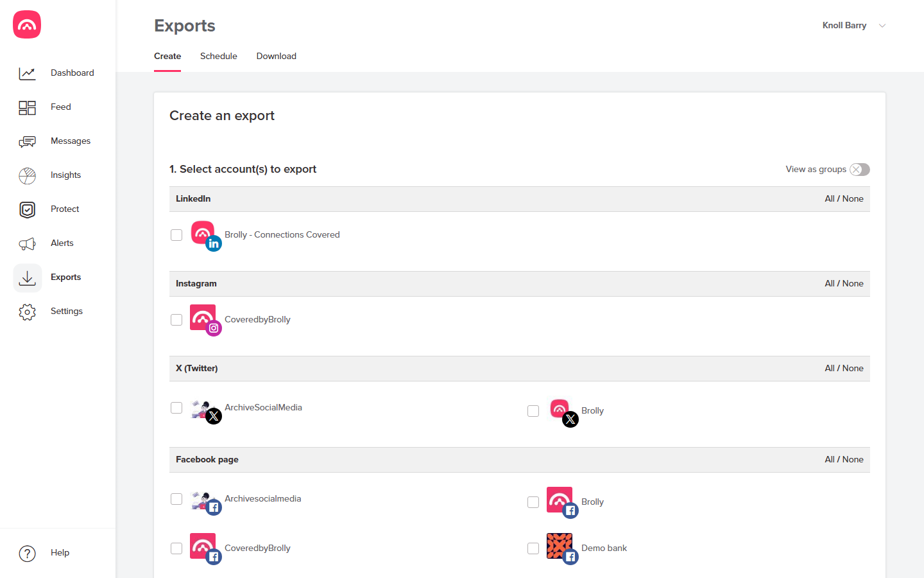The image size is (924, 578).
Task: Toggle the View as groups switch
Action: (860, 170)
